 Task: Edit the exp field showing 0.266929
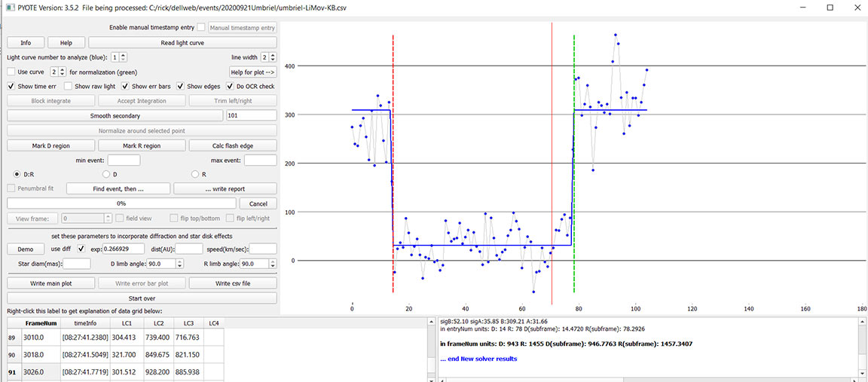pyautogui.click(x=123, y=249)
